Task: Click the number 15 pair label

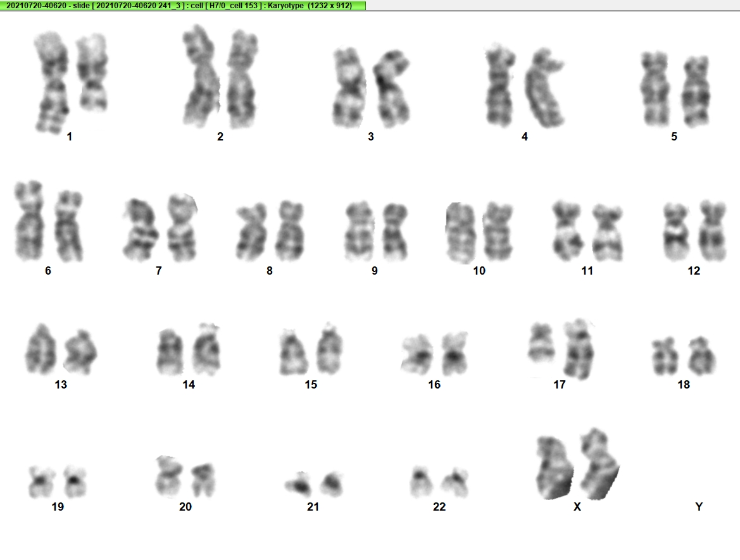Action: [x=311, y=385]
